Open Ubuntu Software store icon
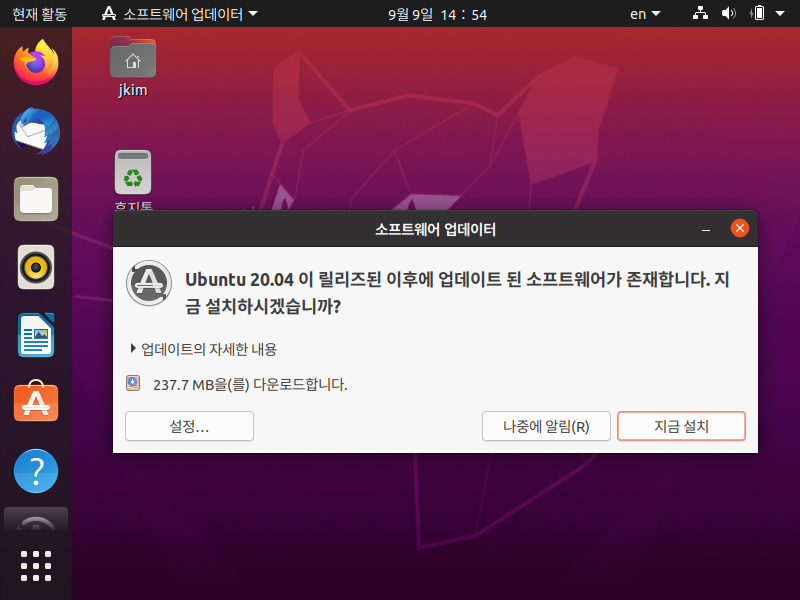Screen dimensions: 800x600 click(36, 402)
